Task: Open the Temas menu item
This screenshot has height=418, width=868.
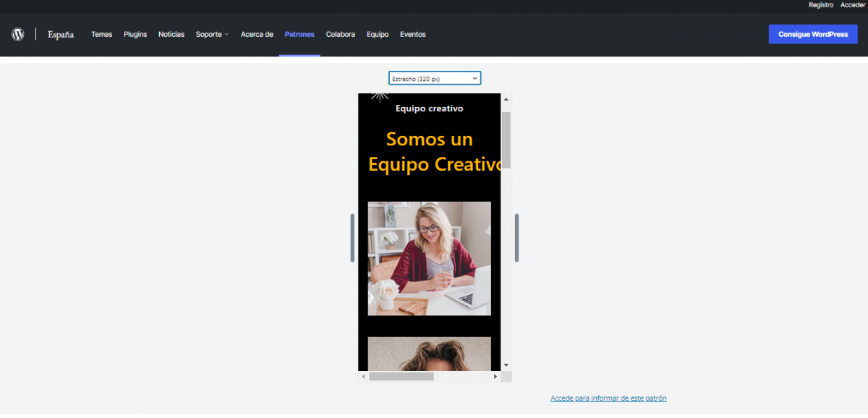Action: tap(101, 34)
